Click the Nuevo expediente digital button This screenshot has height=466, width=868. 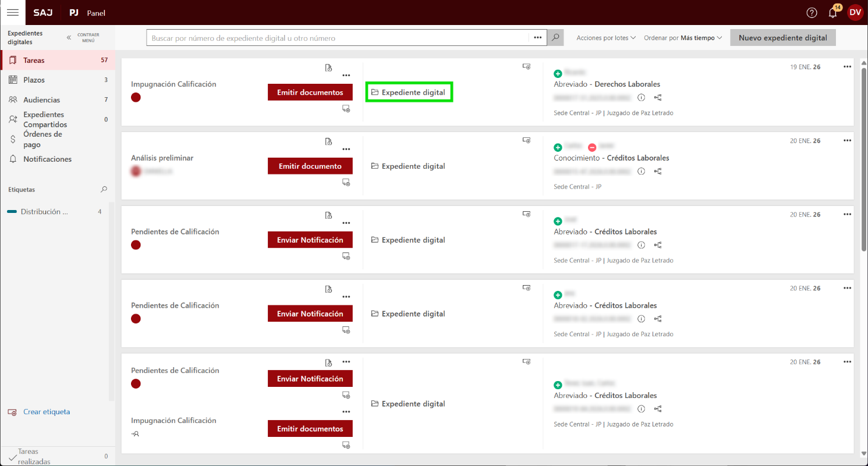[782, 38]
